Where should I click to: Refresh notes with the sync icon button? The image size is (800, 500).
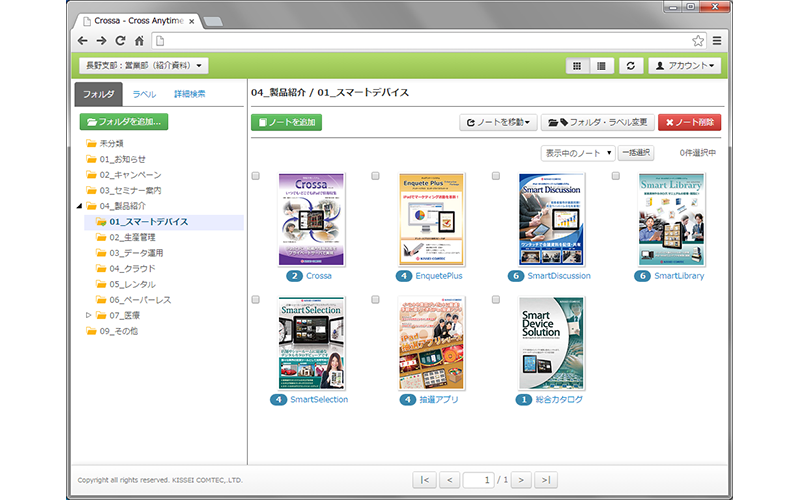point(631,66)
